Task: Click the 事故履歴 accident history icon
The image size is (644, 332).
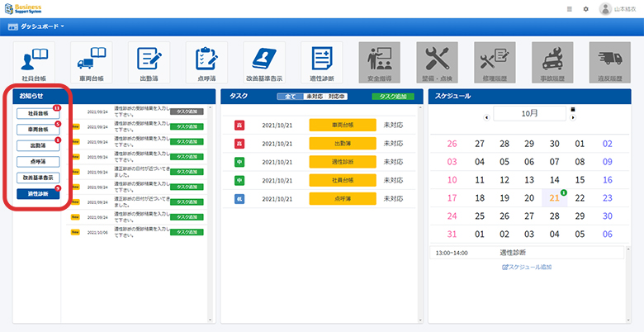Action: (552, 60)
